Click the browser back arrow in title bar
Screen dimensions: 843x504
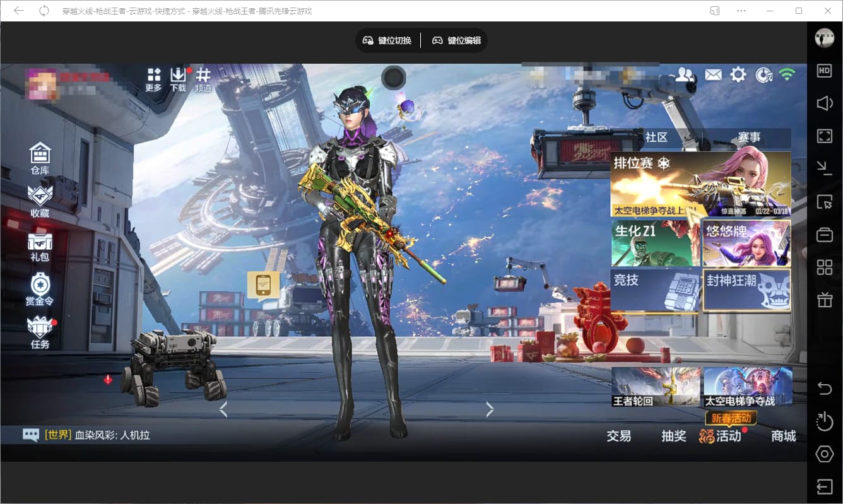click(x=19, y=11)
